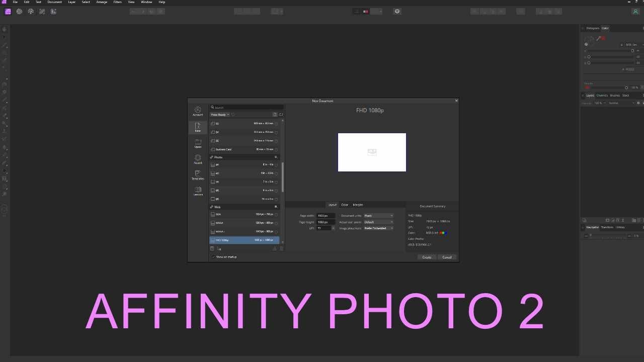Select the Business Card preset

245,150
